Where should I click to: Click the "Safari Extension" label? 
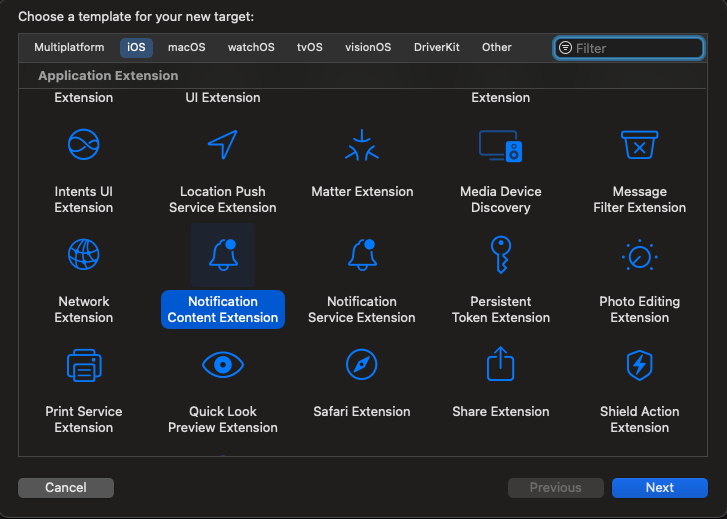362,411
